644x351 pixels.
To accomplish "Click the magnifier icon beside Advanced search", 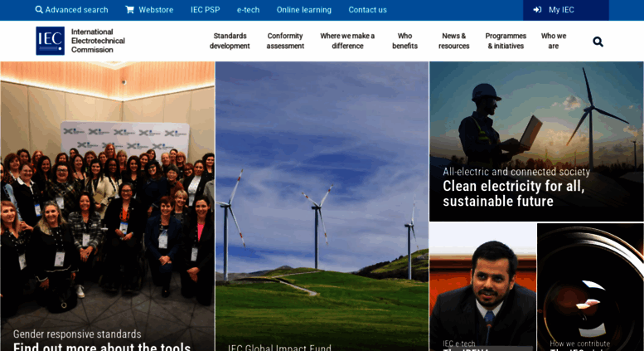I will point(39,9).
